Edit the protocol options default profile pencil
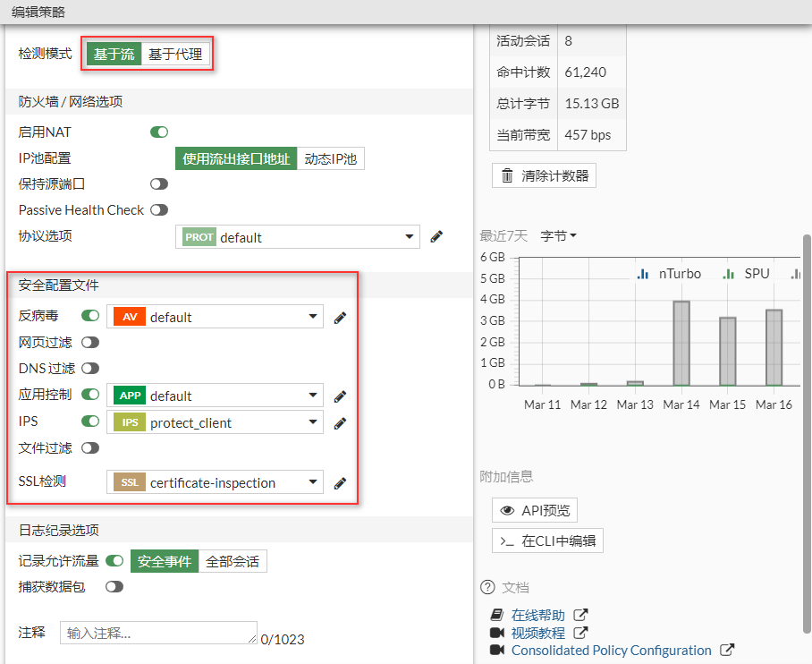The height and width of the screenshot is (664, 812). pos(436,237)
